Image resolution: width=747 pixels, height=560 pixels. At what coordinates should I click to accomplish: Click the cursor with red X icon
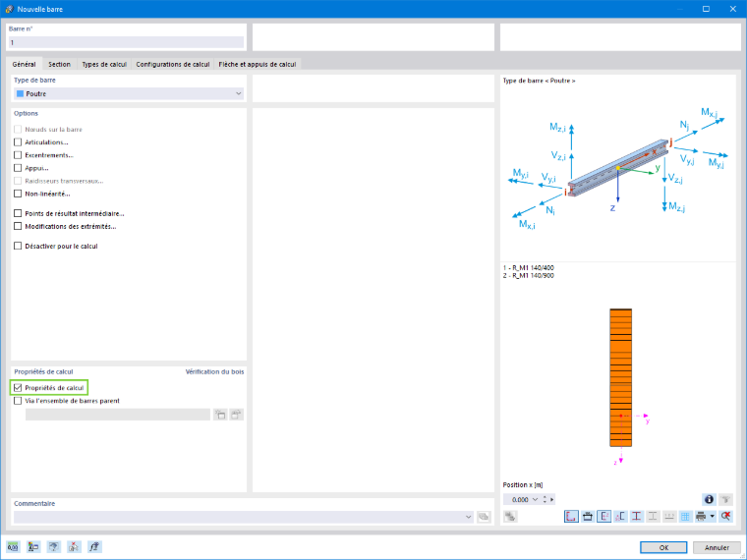(x=74, y=546)
